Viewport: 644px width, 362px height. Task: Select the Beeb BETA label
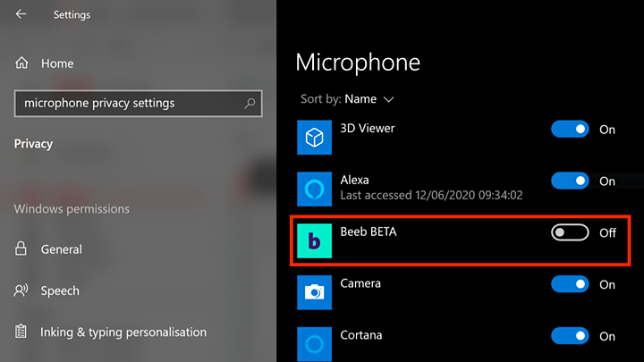pos(369,232)
